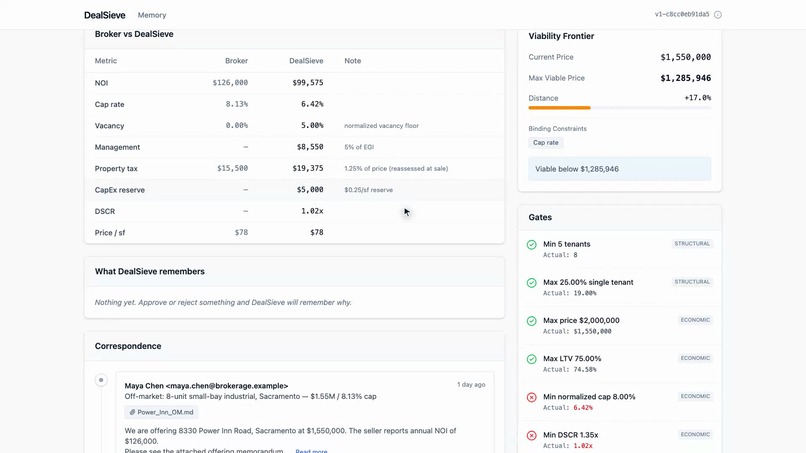Click ECONOMIC badge on Max price gate

[695, 320]
